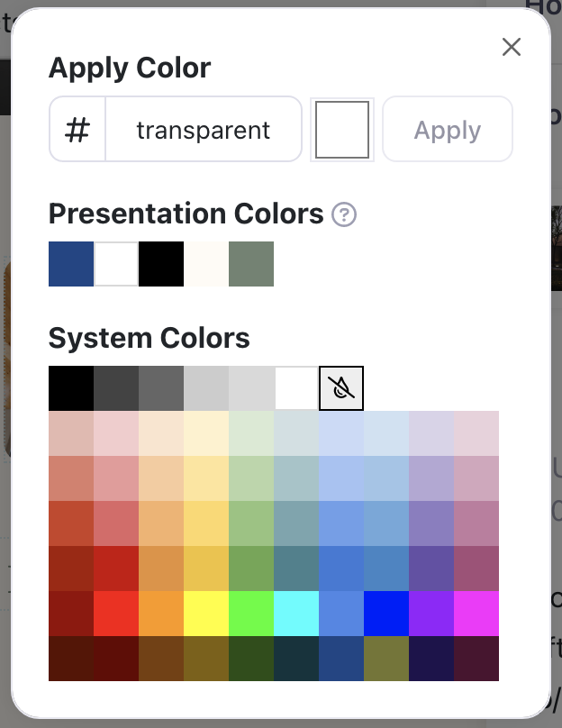Choose the pure blue system color
The width and height of the screenshot is (562, 728).
coord(386,614)
